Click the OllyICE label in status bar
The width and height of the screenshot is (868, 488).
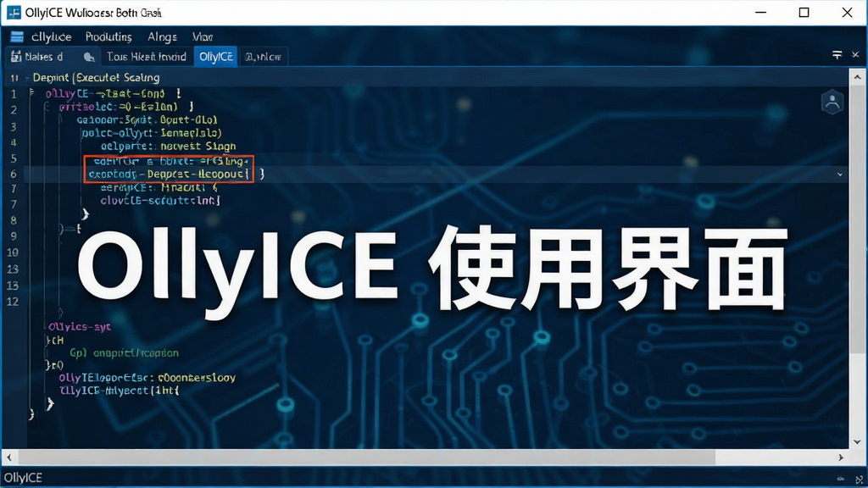(23, 478)
